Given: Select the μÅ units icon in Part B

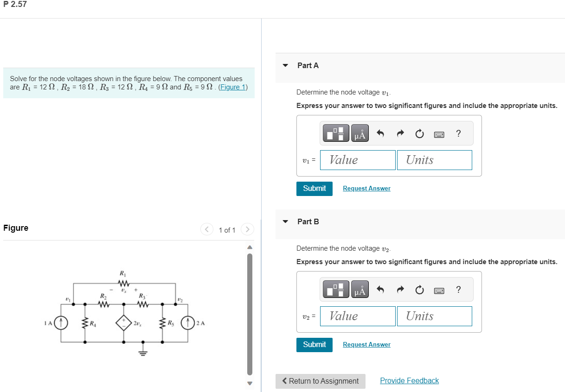Looking at the screenshot, I should [360, 289].
